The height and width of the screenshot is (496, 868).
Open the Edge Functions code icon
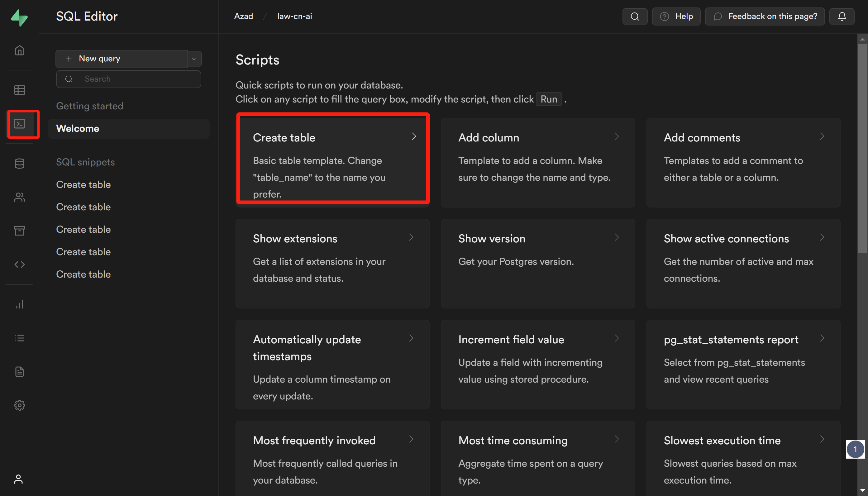pos(19,264)
